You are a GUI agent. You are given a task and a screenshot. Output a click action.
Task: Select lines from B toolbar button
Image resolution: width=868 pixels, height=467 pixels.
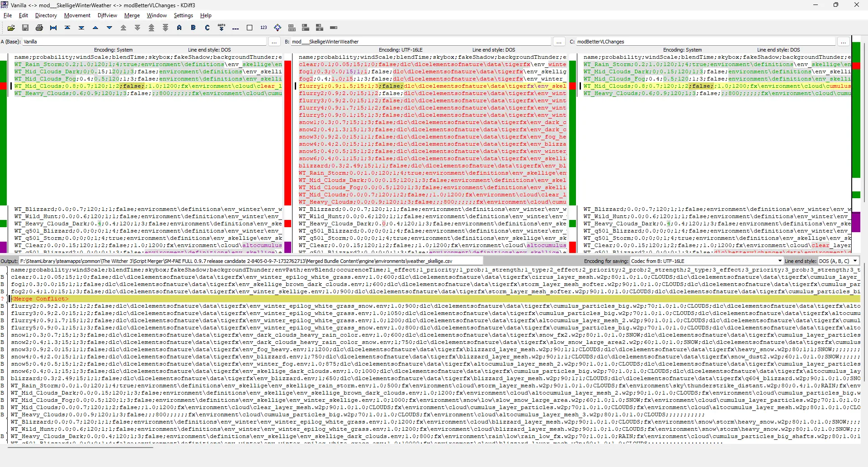click(193, 28)
